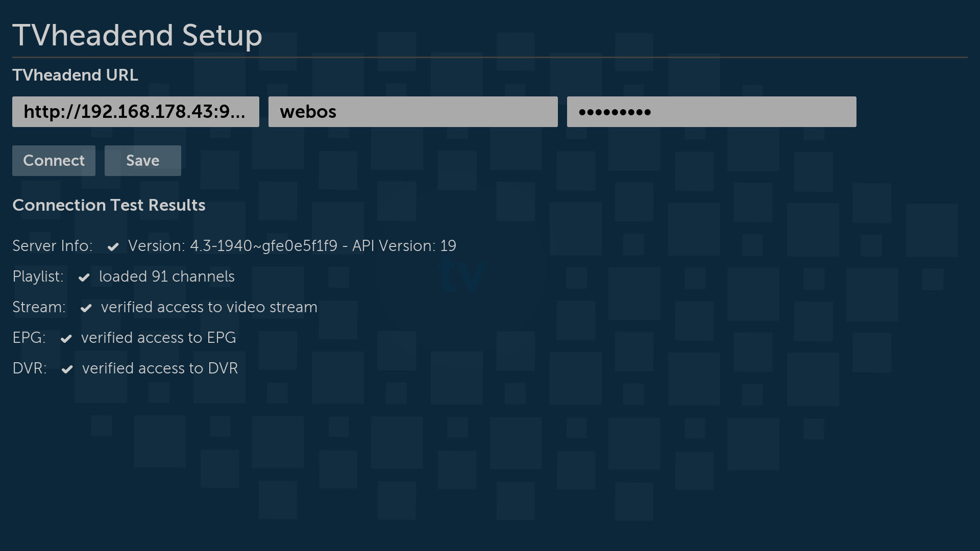Click the Server Info label
Screen dimensions: 980x551
click(53, 246)
